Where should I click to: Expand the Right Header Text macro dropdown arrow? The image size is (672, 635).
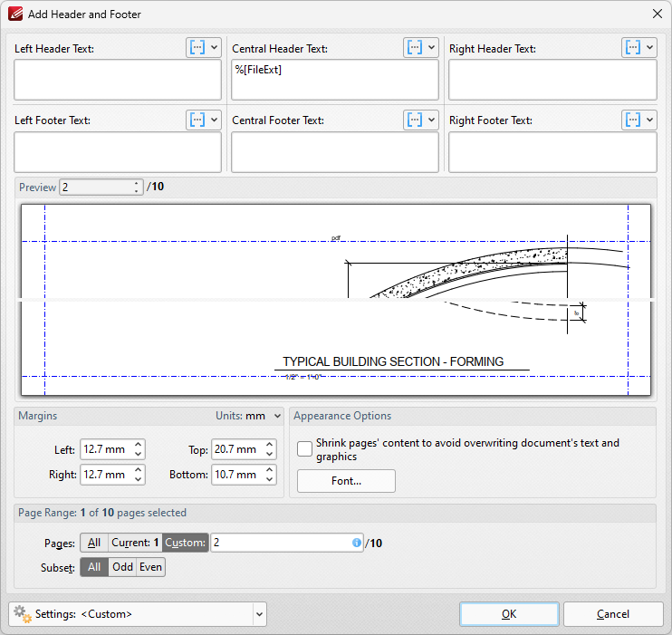point(649,48)
